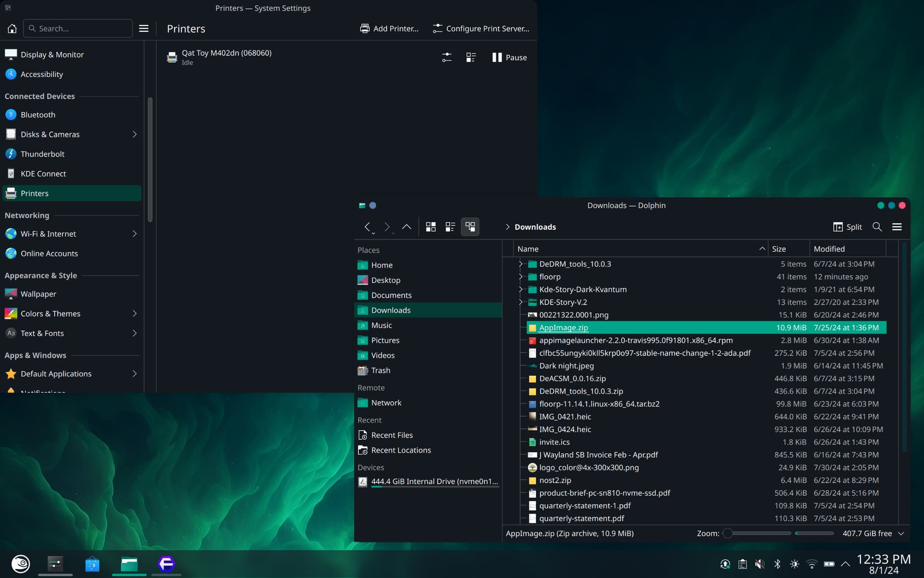Pause the Qat Toy M402dn printer

click(x=509, y=57)
